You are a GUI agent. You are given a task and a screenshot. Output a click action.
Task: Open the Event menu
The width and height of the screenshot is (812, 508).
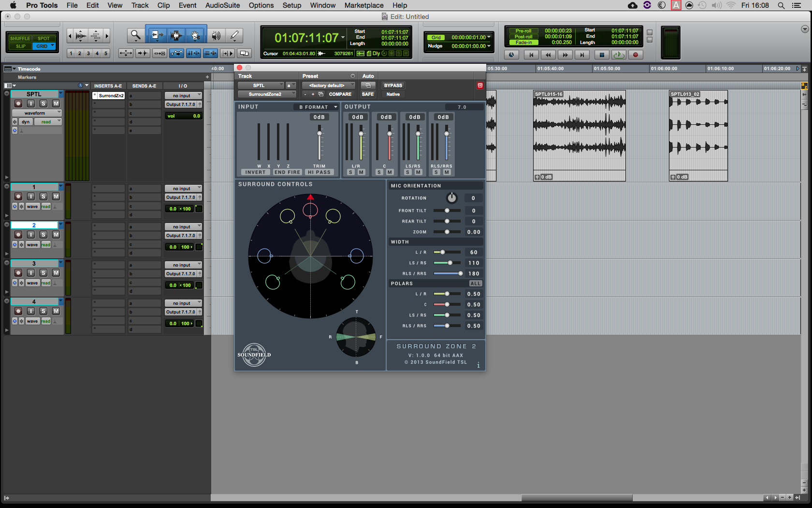(x=188, y=5)
